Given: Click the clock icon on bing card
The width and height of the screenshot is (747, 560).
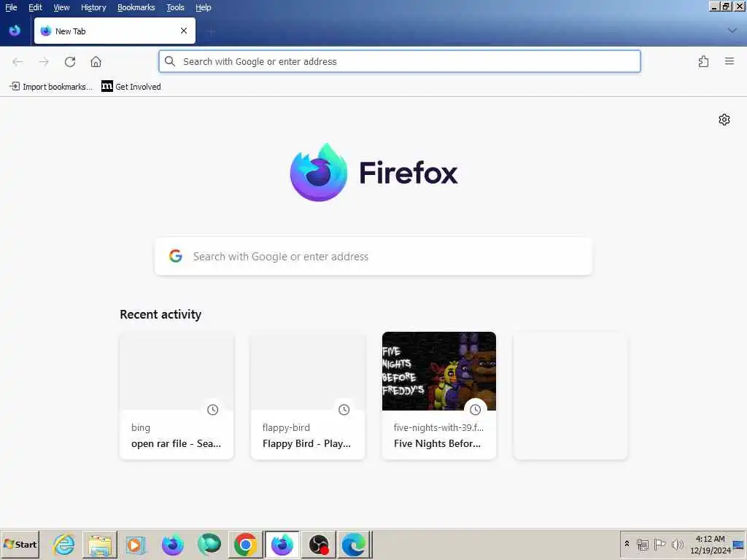Looking at the screenshot, I should coord(212,410).
